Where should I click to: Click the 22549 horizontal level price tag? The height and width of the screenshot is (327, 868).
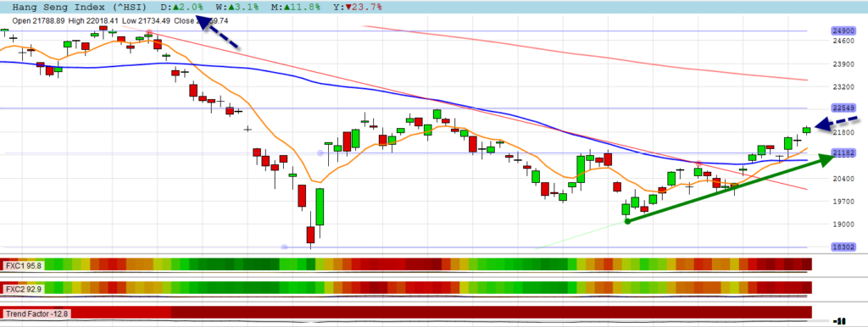pyautogui.click(x=843, y=108)
